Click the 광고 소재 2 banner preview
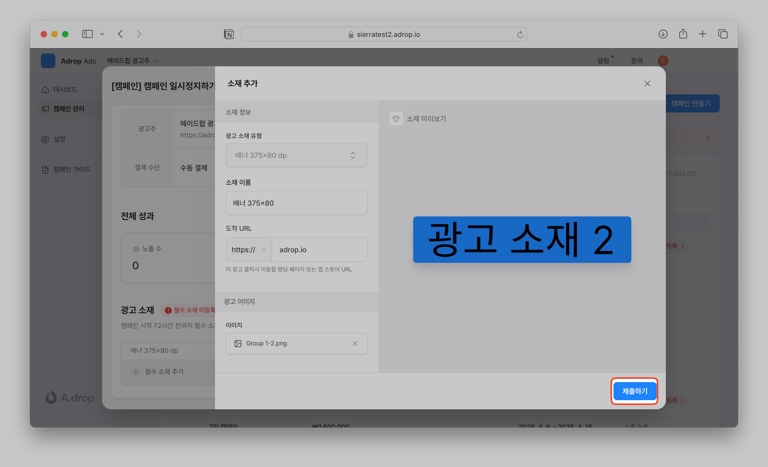This screenshot has width=768, height=467. pyautogui.click(x=522, y=240)
